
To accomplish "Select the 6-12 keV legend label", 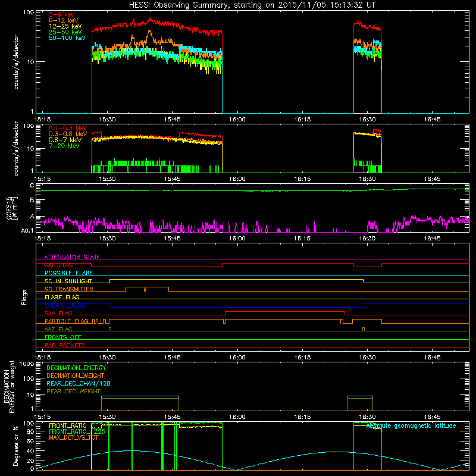I will [x=64, y=20].
